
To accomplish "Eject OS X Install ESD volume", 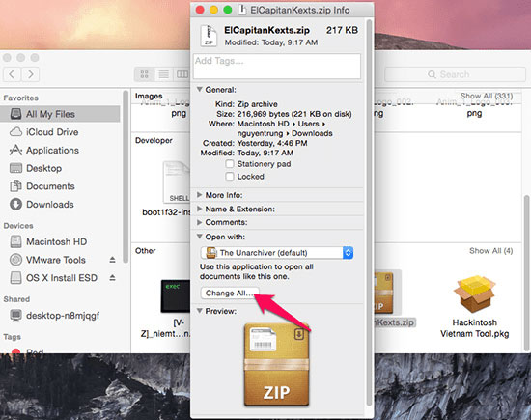I will click(112, 278).
